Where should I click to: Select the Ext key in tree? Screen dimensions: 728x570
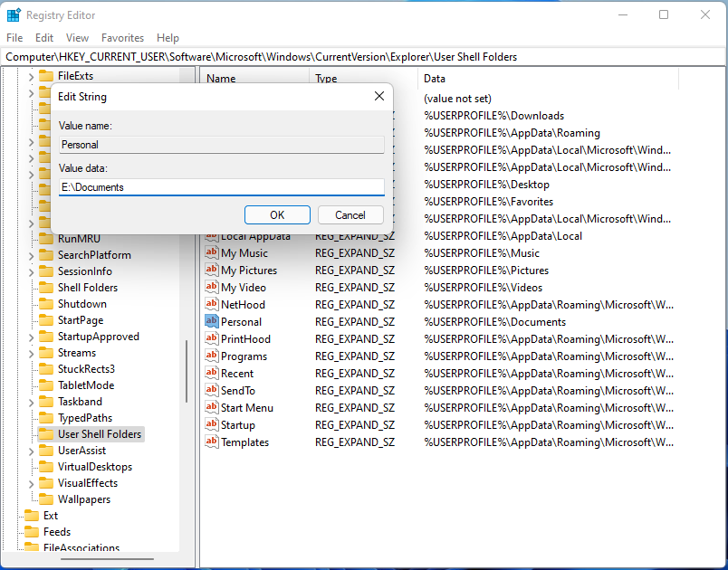(x=51, y=516)
